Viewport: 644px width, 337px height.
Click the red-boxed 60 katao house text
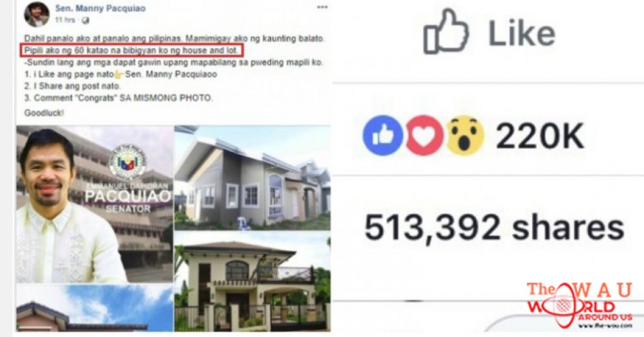(x=132, y=51)
